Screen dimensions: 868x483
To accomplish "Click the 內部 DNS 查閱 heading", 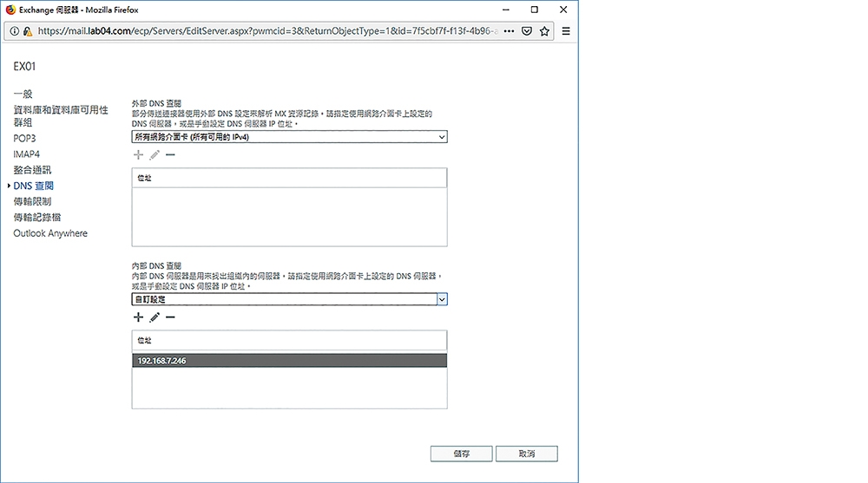I will [156, 265].
